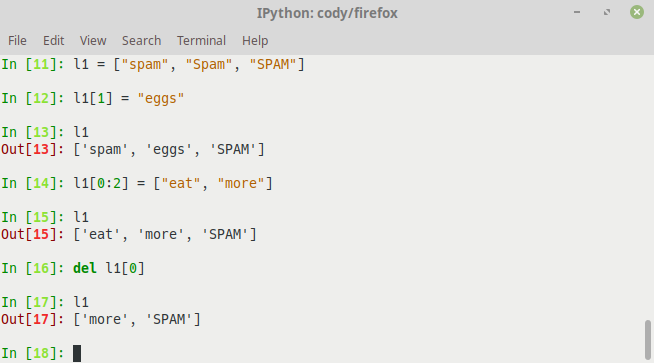This screenshot has height=363, width=654.
Task: Click the del l1[0] command line
Action: pos(109,268)
